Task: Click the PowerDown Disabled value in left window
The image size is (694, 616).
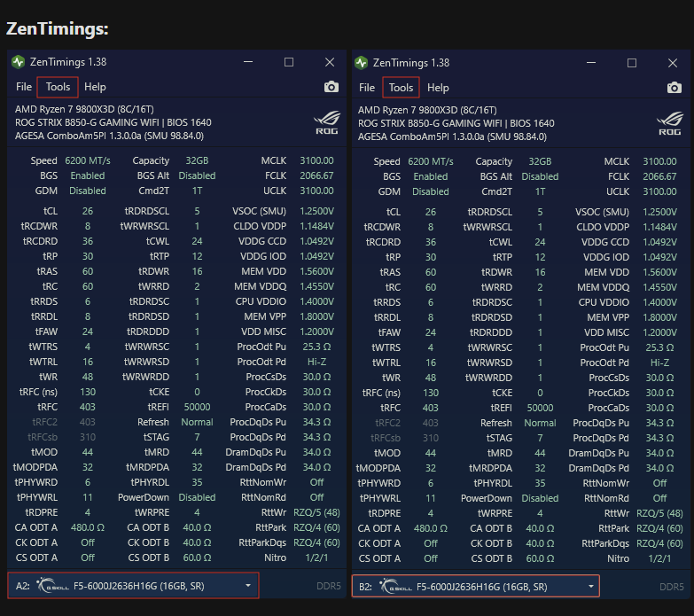Action: (197, 497)
